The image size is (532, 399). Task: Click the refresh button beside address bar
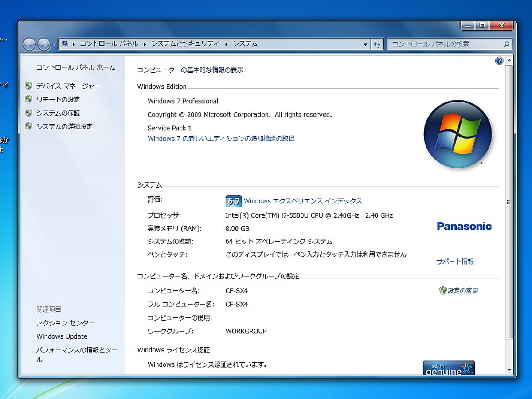point(377,44)
